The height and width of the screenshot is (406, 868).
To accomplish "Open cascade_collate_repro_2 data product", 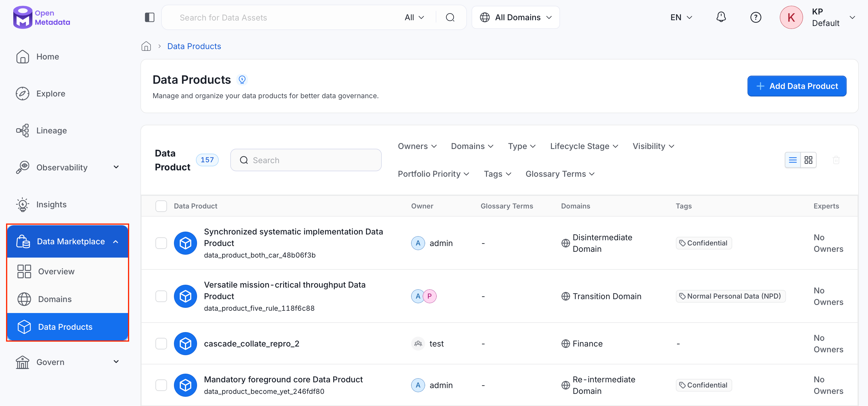I will (x=251, y=344).
